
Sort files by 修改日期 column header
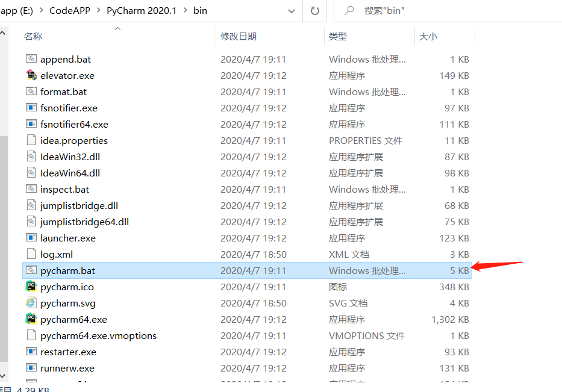point(239,36)
